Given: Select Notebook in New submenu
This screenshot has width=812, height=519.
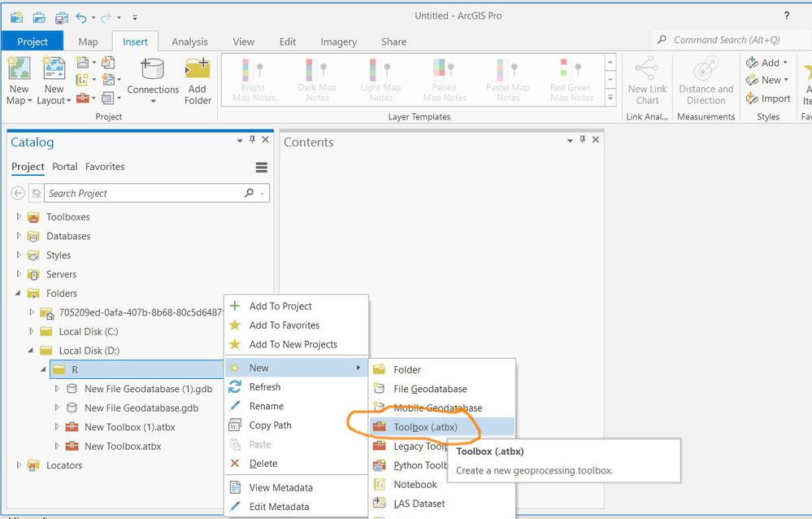Looking at the screenshot, I should tap(442, 484).
